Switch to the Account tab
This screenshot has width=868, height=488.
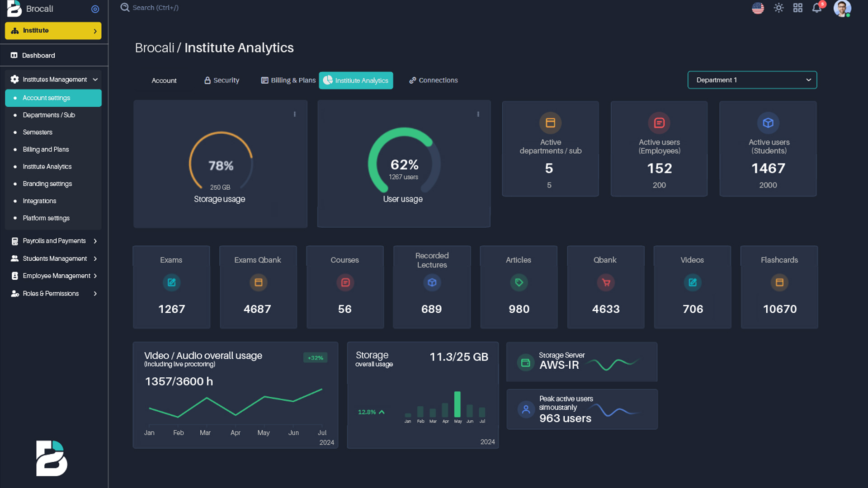[x=164, y=80]
